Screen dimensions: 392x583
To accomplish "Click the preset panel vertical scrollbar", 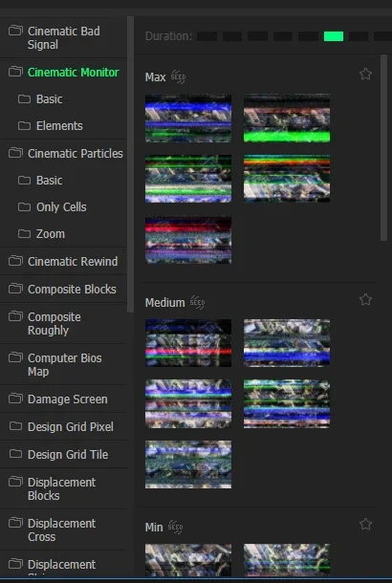I will [383, 148].
